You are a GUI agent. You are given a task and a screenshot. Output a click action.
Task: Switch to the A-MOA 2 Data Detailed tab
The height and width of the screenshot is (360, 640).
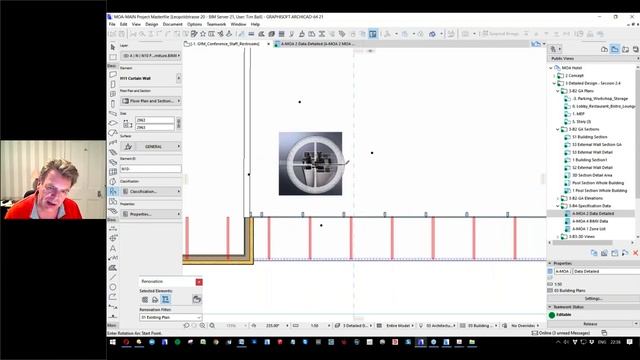pos(314,44)
